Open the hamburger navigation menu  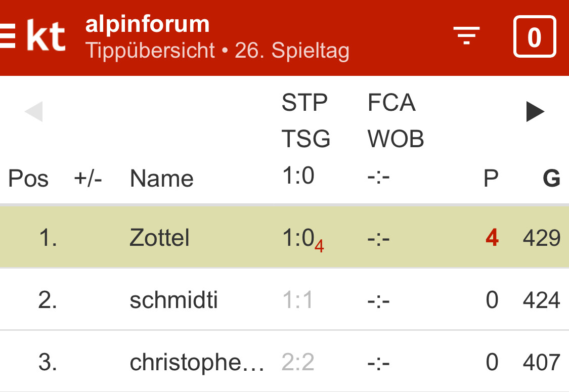6,38
